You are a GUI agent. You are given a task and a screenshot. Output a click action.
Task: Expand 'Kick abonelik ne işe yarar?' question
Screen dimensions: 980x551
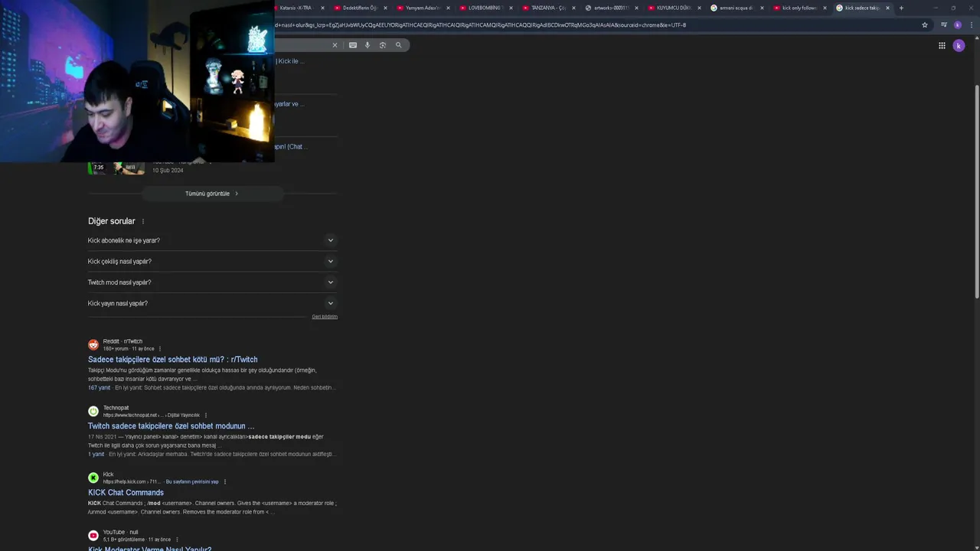point(213,240)
